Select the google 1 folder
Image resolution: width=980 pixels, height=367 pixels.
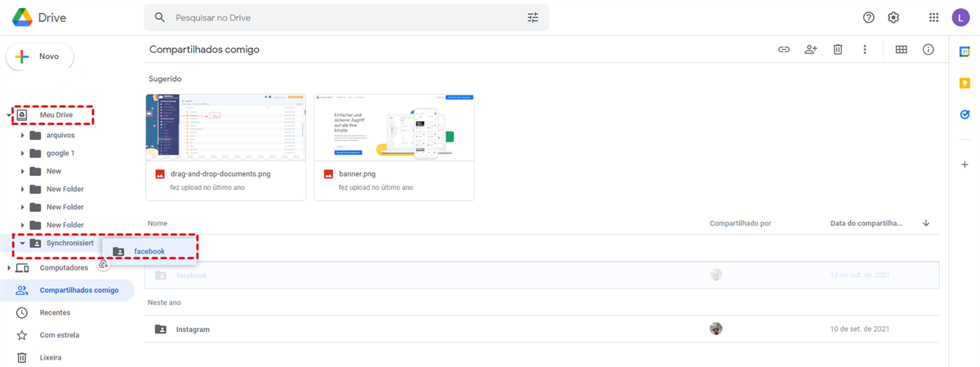click(x=60, y=153)
